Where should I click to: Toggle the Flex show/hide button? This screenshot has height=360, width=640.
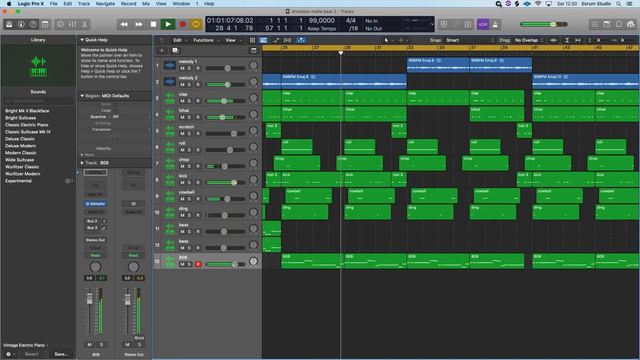288,40
